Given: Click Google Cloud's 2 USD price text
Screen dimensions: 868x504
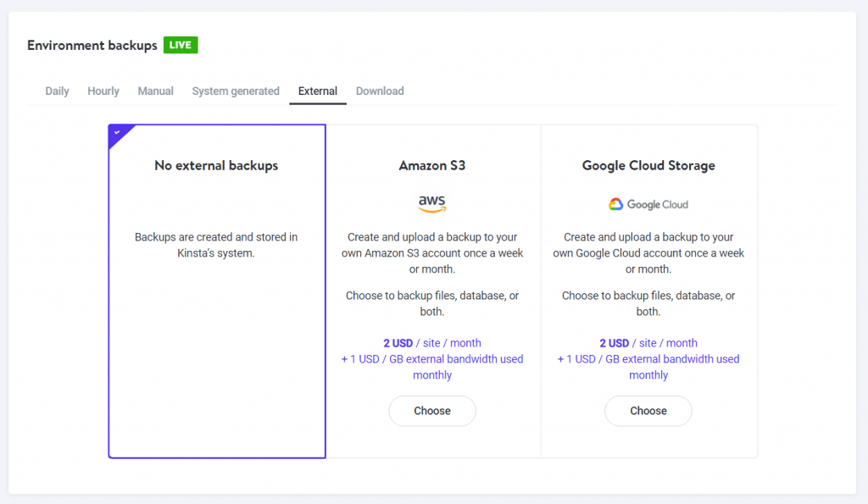Looking at the screenshot, I should click(x=615, y=343).
